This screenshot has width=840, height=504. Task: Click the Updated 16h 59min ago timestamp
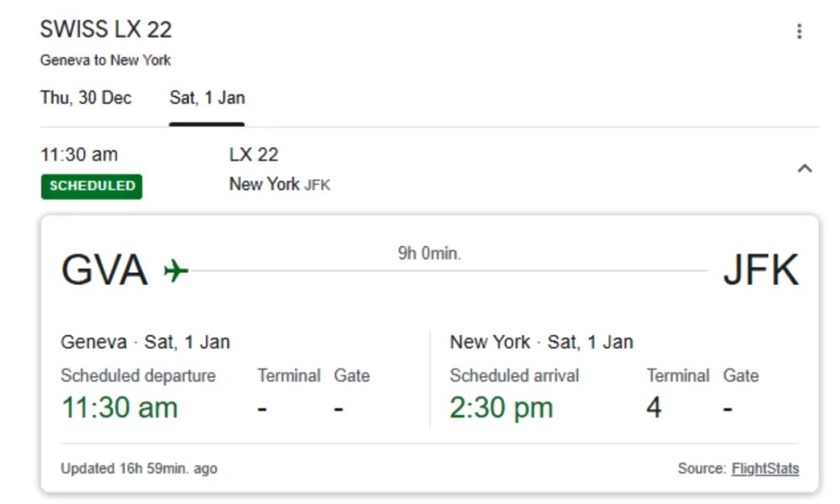[138, 469]
